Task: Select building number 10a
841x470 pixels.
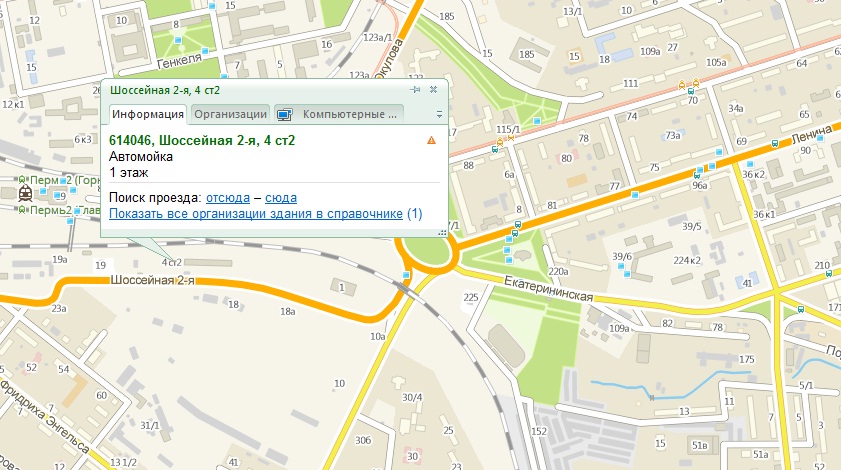Action: [378, 336]
